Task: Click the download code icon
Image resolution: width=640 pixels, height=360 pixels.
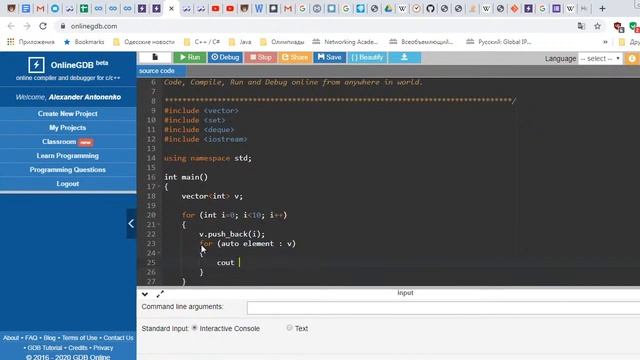Action: (x=404, y=58)
